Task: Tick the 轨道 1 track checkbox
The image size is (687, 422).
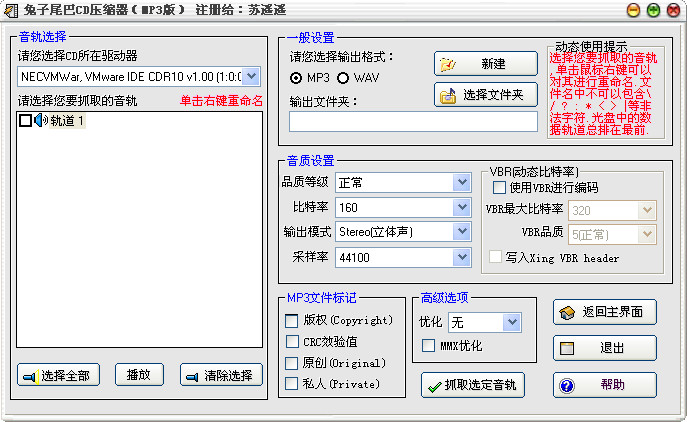Action: (x=25, y=121)
